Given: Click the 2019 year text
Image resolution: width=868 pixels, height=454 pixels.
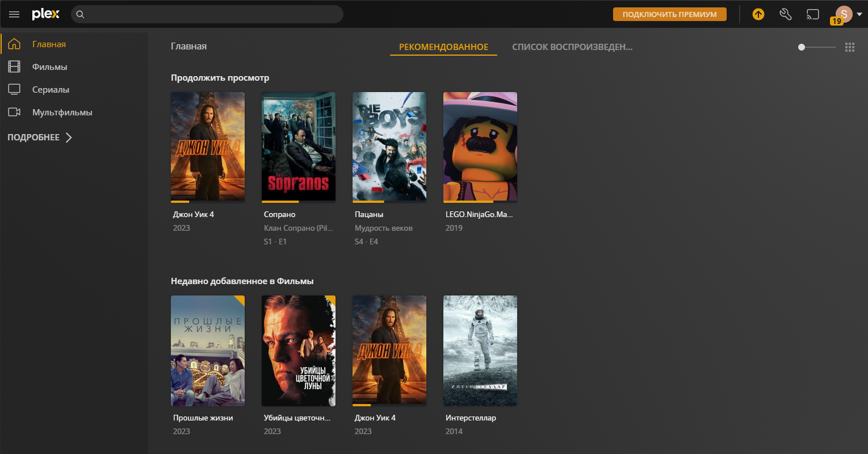Looking at the screenshot, I should coord(454,228).
